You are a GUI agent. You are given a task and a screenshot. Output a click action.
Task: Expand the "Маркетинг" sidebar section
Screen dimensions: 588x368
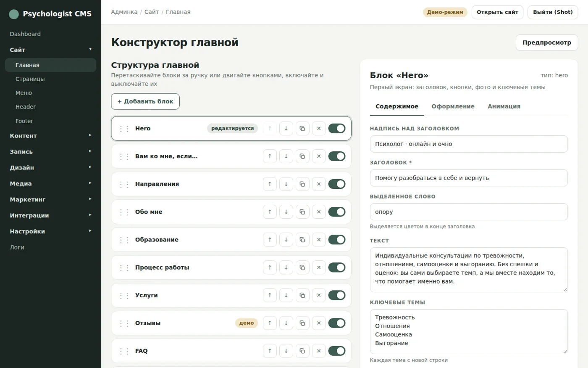point(50,199)
